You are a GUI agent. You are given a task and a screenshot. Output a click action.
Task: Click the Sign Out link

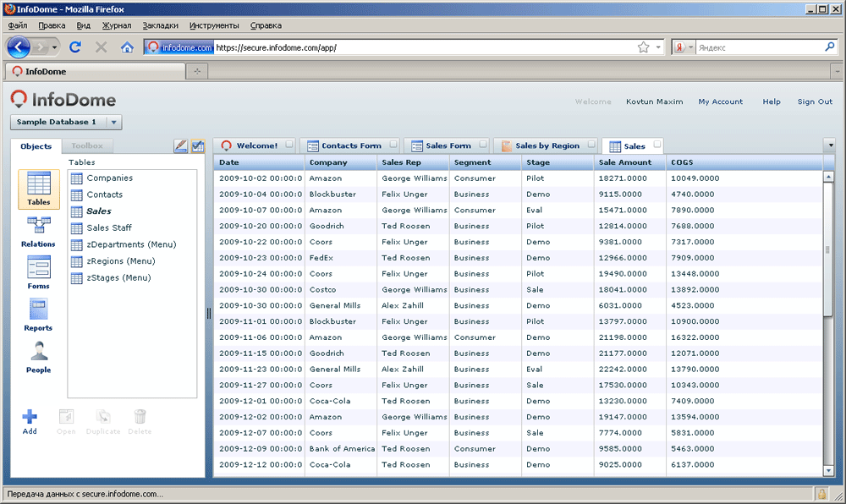(x=815, y=101)
